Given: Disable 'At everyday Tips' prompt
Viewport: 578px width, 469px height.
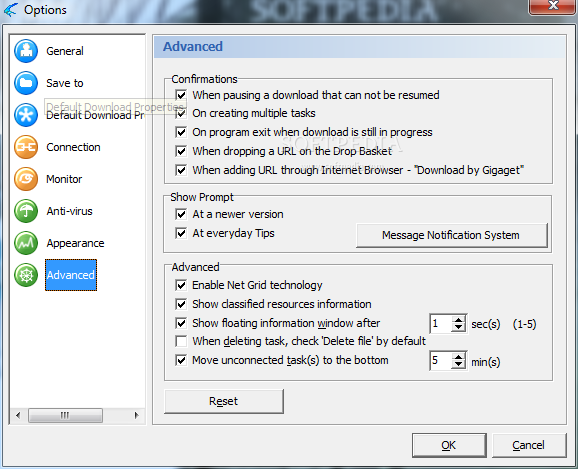Looking at the screenshot, I should (181, 233).
